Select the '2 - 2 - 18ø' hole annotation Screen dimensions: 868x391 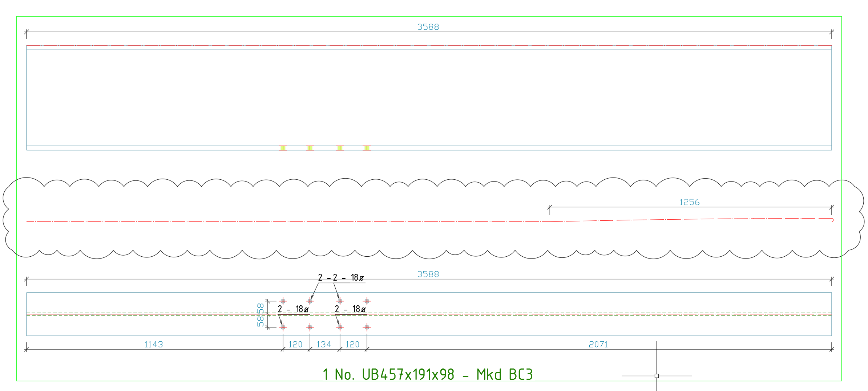(x=341, y=277)
